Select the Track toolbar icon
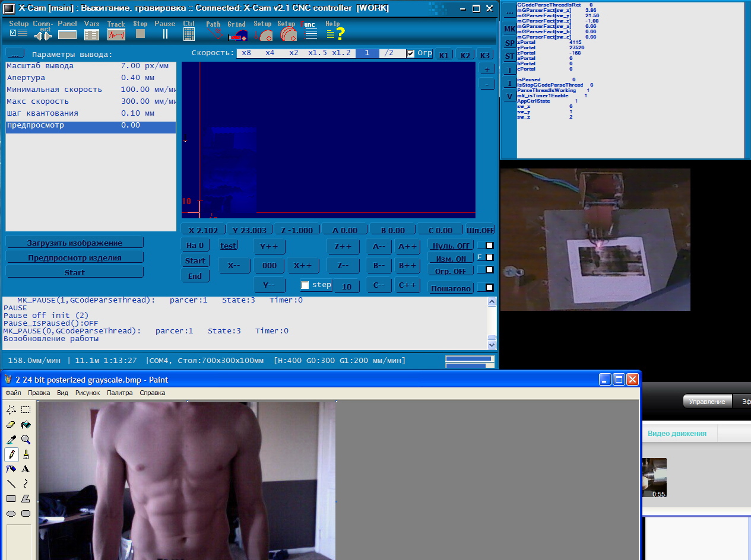Image resolution: width=751 pixels, height=560 pixels. (x=116, y=31)
